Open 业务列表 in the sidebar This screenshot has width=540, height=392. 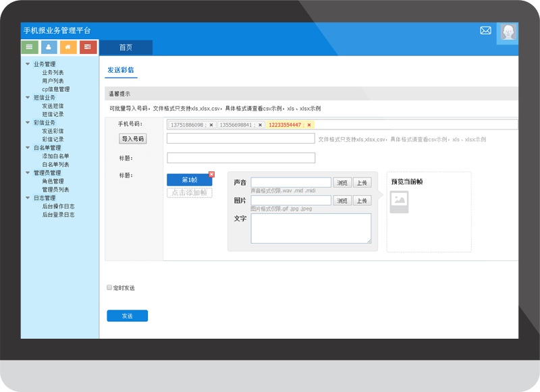tap(53, 72)
